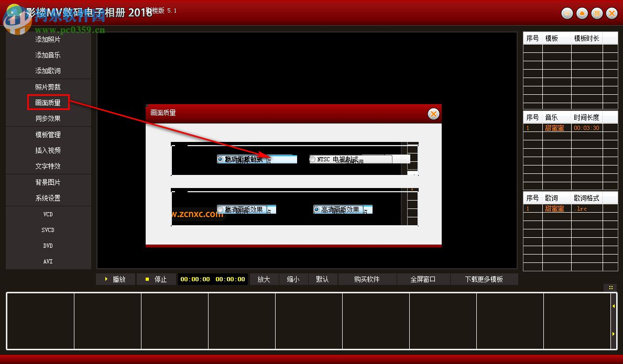Start playback with the 播放 button
This screenshot has width=623, height=364.
(x=116, y=279)
